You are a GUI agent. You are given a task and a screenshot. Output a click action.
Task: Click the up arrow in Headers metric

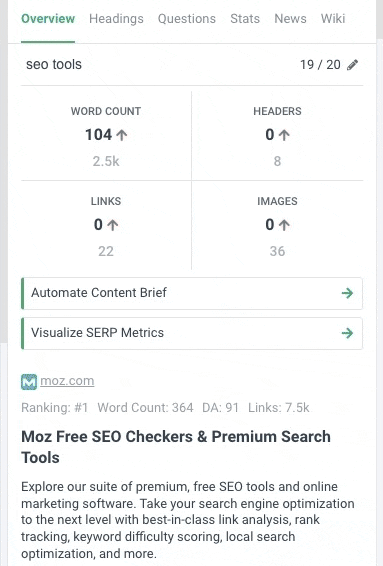[x=284, y=135]
